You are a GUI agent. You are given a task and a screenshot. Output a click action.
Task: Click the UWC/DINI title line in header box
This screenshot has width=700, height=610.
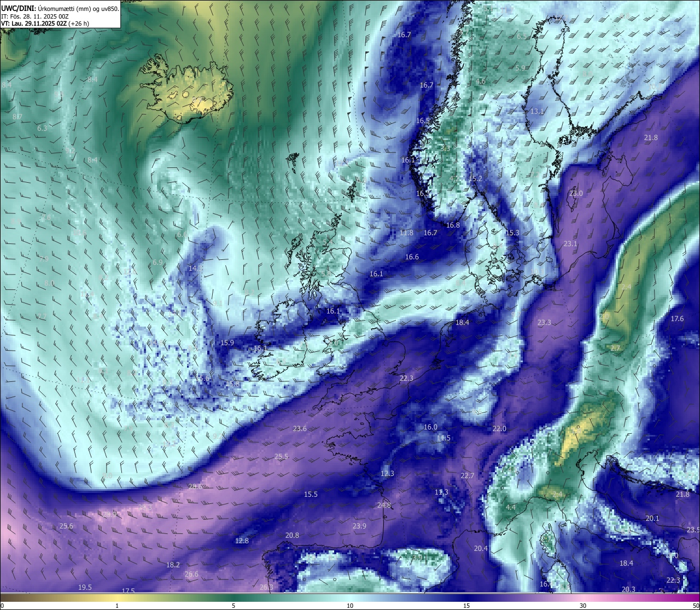[60, 9]
